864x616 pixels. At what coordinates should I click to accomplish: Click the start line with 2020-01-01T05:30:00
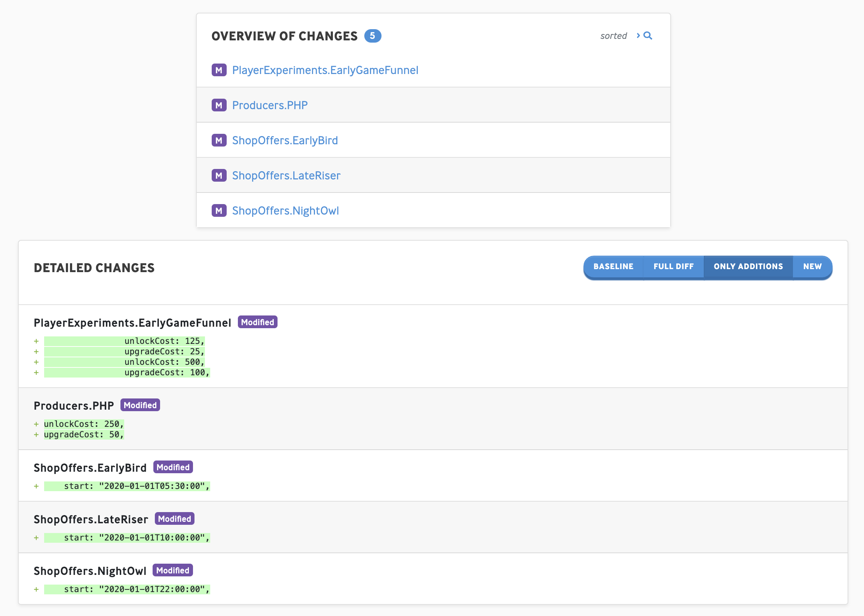coord(127,486)
